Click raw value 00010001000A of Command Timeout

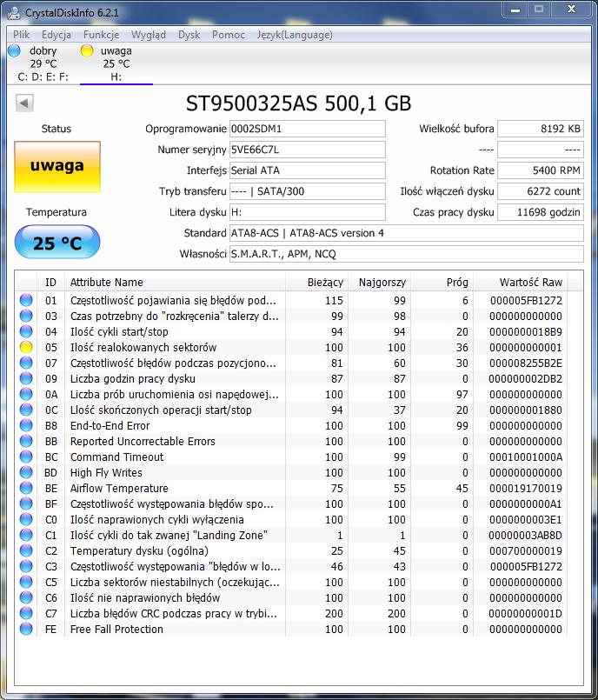(526, 457)
